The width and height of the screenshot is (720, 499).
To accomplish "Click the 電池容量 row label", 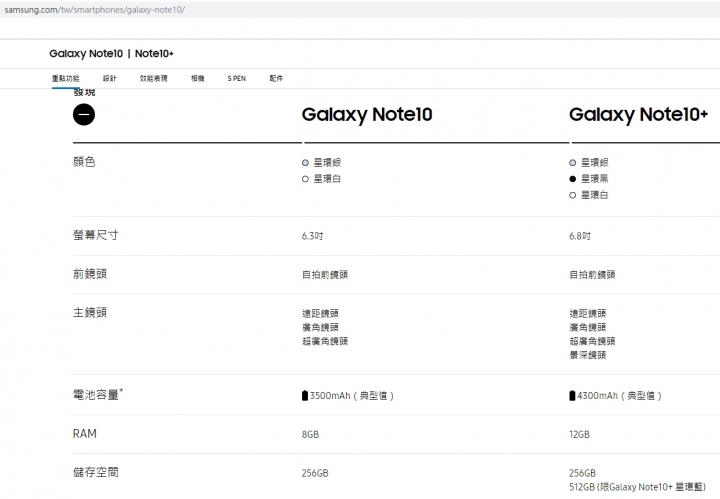I will (x=98, y=394).
